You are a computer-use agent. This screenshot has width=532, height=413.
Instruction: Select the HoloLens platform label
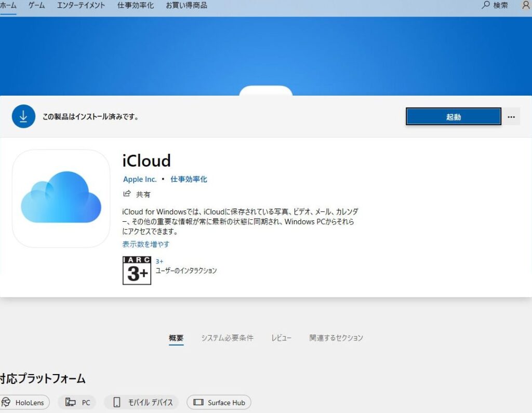(30, 403)
